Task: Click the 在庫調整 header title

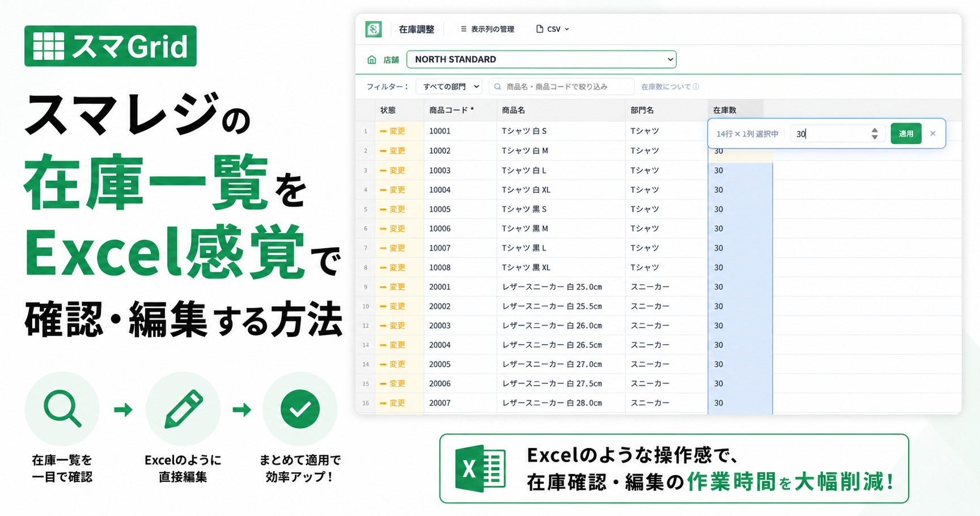Action: pyautogui.click(x=417, y=29)
